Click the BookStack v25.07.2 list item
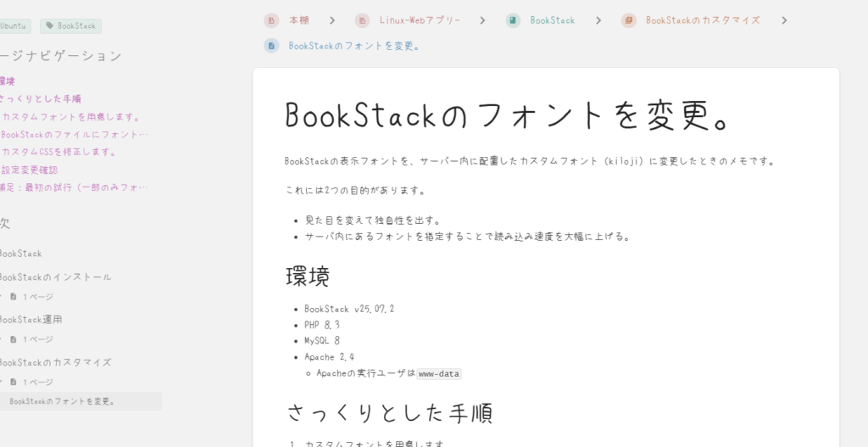The image size is (868, 447). click(x=349, y=309)
